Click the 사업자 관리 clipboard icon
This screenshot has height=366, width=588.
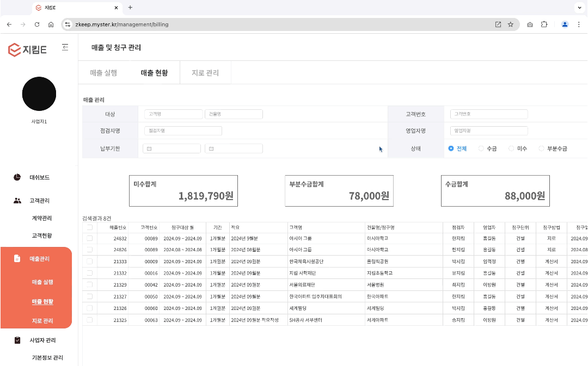pos(17,340)
